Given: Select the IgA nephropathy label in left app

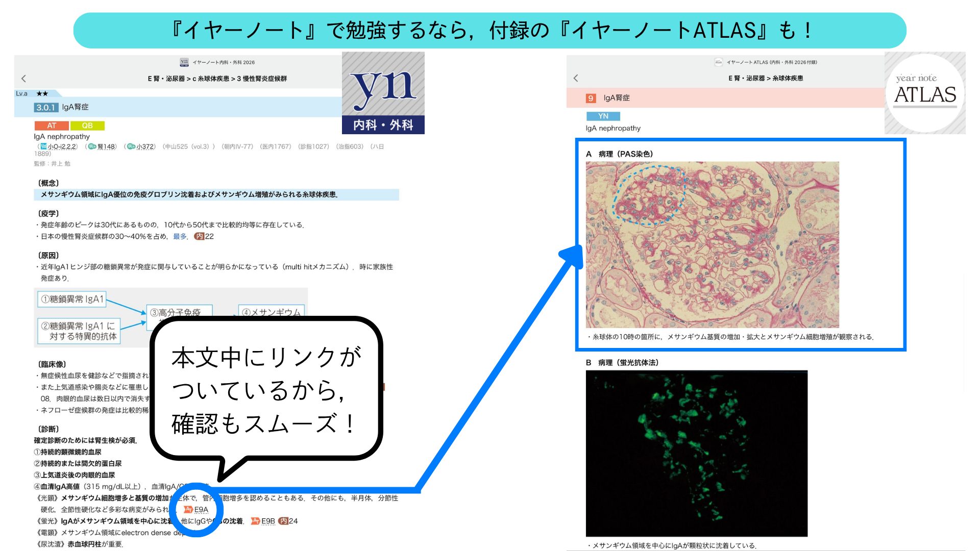Looking at the screenshot, I should [x=62, y=136].
